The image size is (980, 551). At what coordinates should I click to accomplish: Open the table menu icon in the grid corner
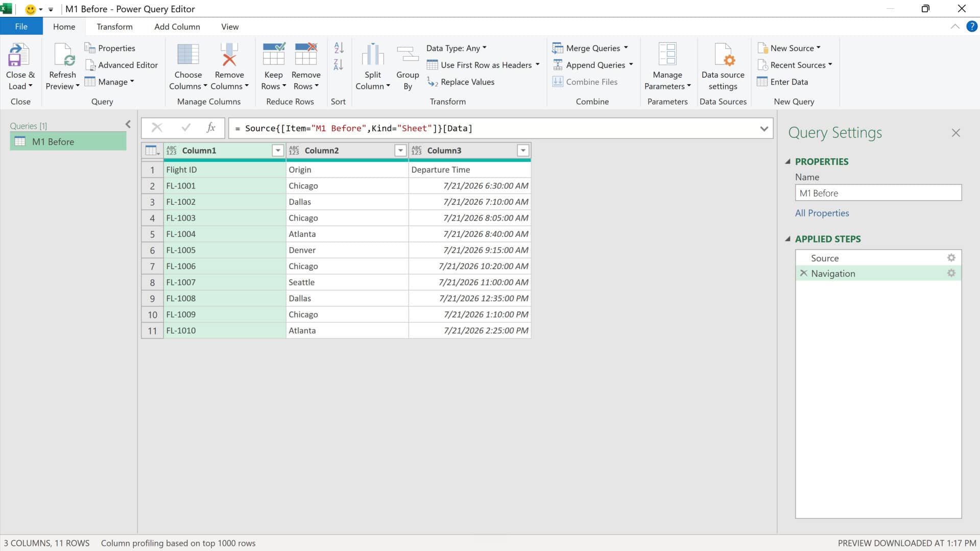point(152,151)
